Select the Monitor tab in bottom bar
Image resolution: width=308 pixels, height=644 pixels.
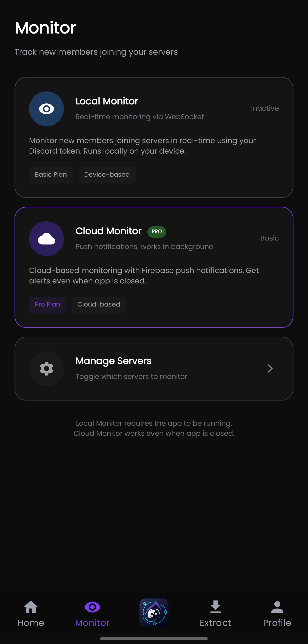pyautogui.click(x=92, y=613)
